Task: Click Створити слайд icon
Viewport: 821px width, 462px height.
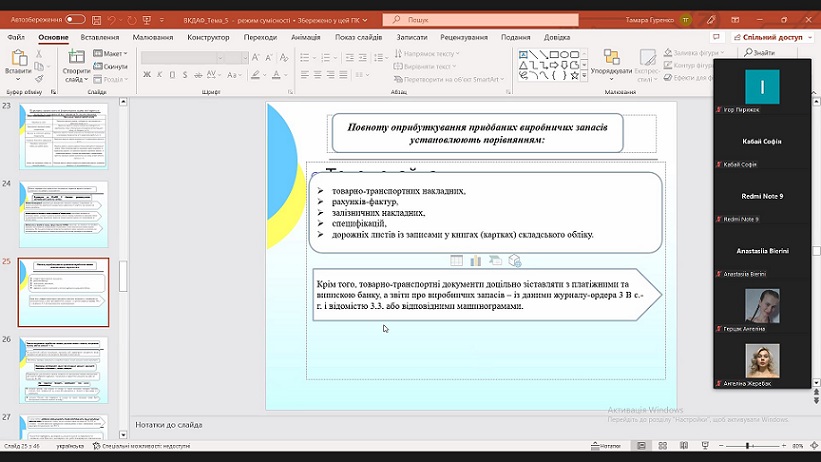Action: coord(76,57)
